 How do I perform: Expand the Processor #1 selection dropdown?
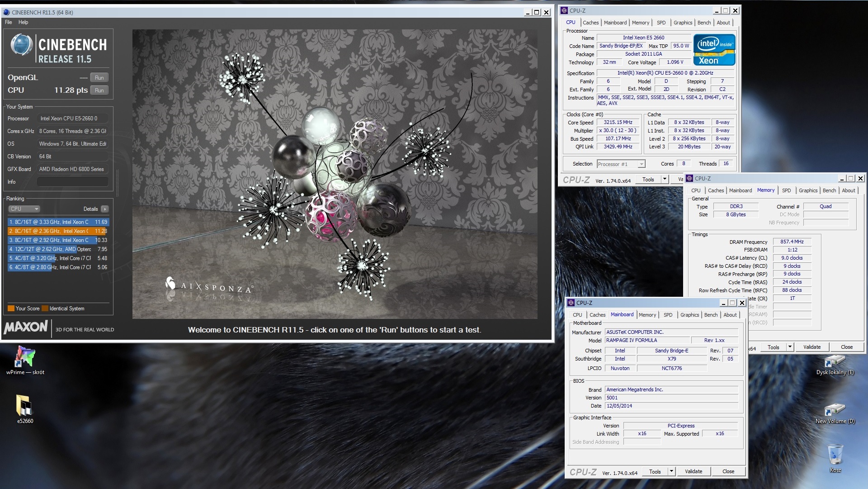point(641,164)
